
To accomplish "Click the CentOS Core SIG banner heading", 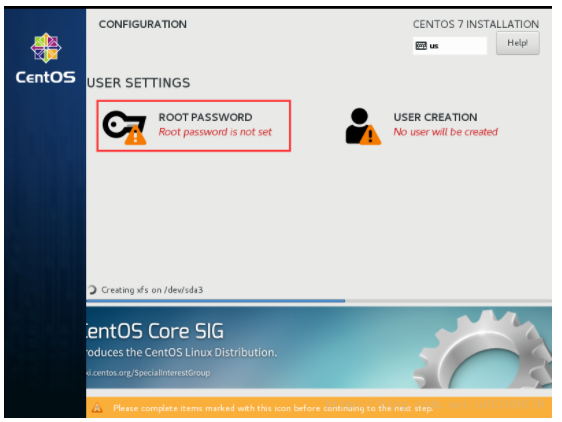I will pos(155,331).
